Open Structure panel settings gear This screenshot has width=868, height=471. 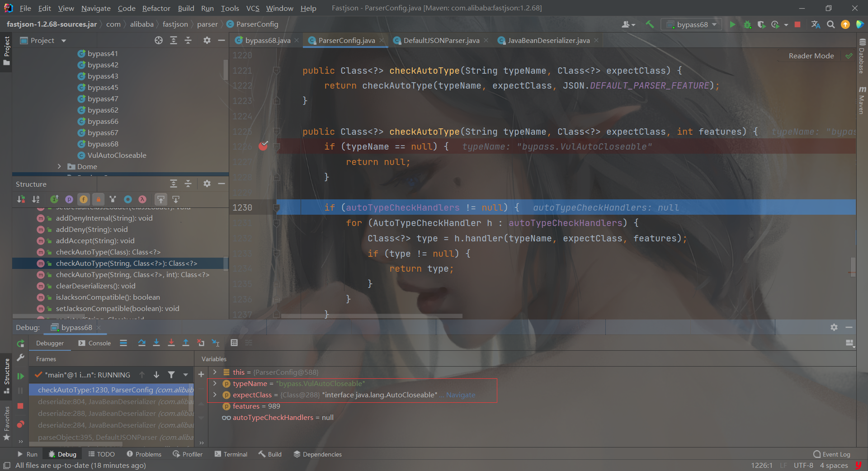[207, 184]
